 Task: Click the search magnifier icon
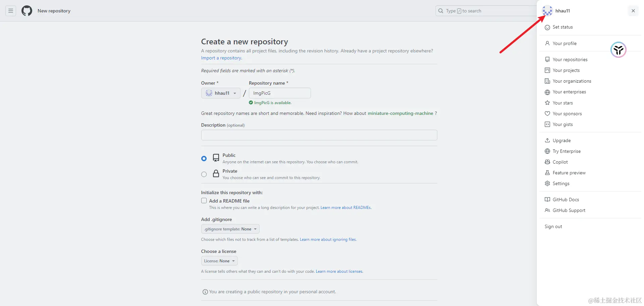[x=441, y=11]
